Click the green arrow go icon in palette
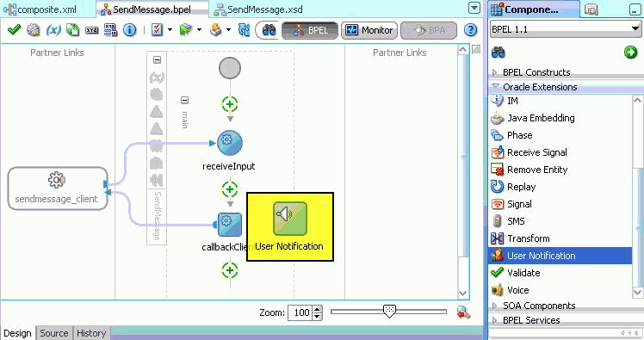Viewport: 644px width, 340px height. coord(630,53)
